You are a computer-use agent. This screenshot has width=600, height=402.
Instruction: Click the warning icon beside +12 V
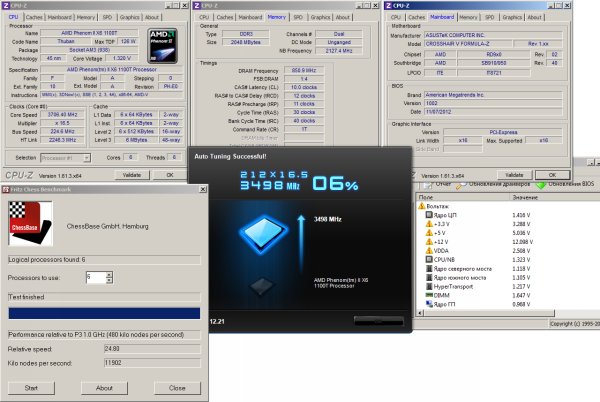click(x=429, y=242)
